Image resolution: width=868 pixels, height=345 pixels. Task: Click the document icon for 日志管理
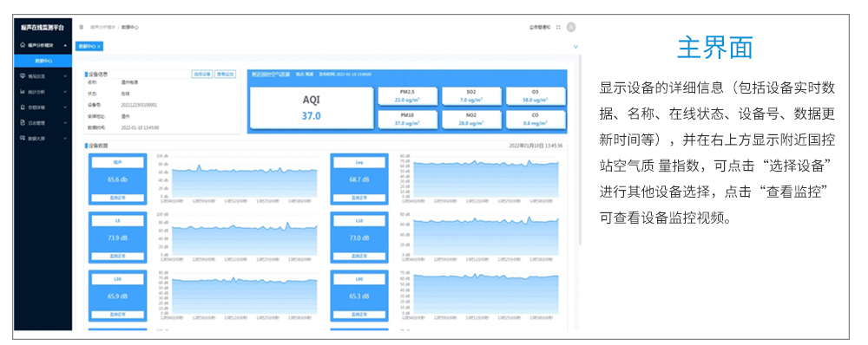click(x=23, y=122)
